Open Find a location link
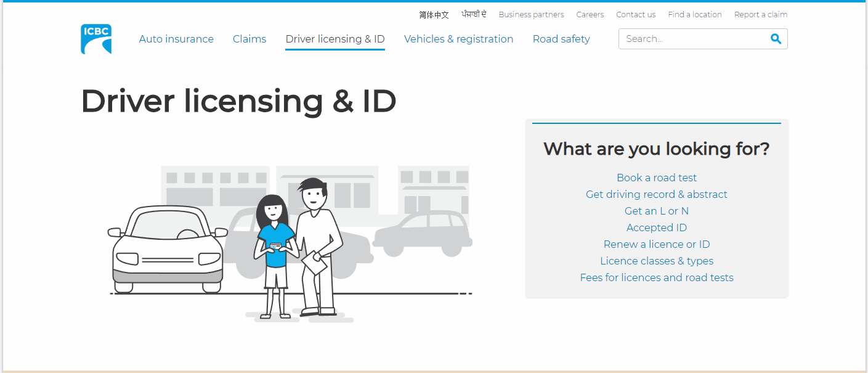This screenshot has width=868, height=373. 695,14
